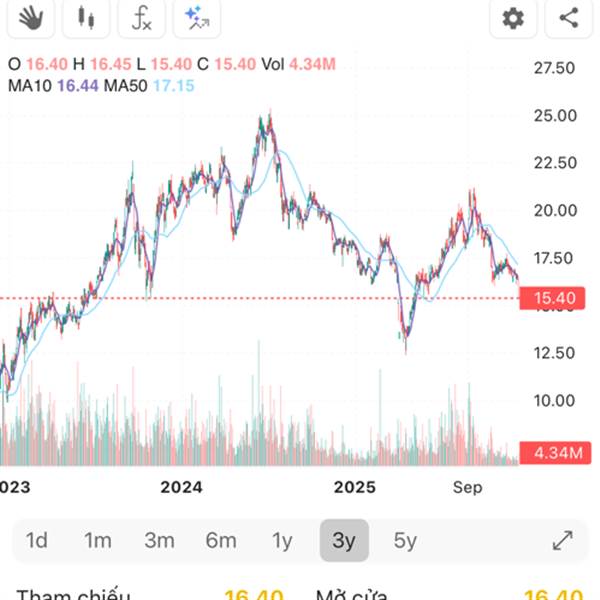
Task: Select the hand pan tool
Action: pos(29,17)
